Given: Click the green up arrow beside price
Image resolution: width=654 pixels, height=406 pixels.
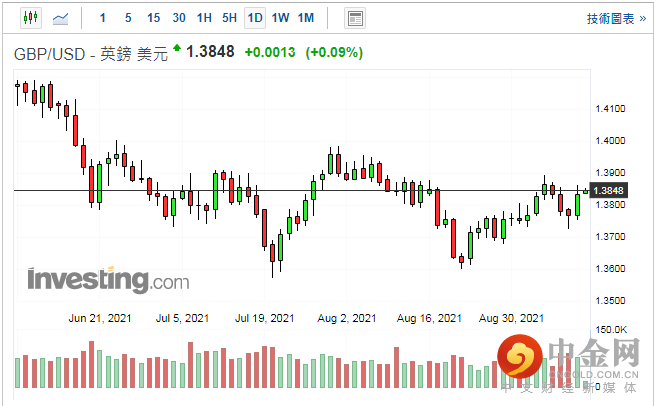Looking at the screenshot, I should click(177, 48).
